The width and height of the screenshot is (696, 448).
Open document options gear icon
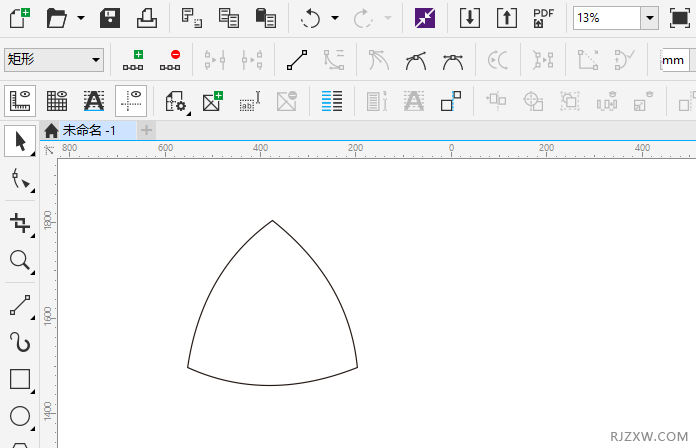pos(176,101)
